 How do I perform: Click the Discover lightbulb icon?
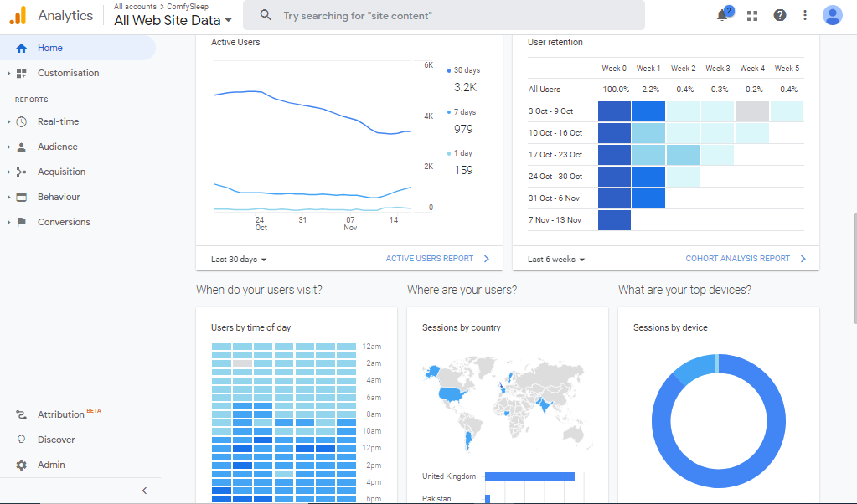21,440
